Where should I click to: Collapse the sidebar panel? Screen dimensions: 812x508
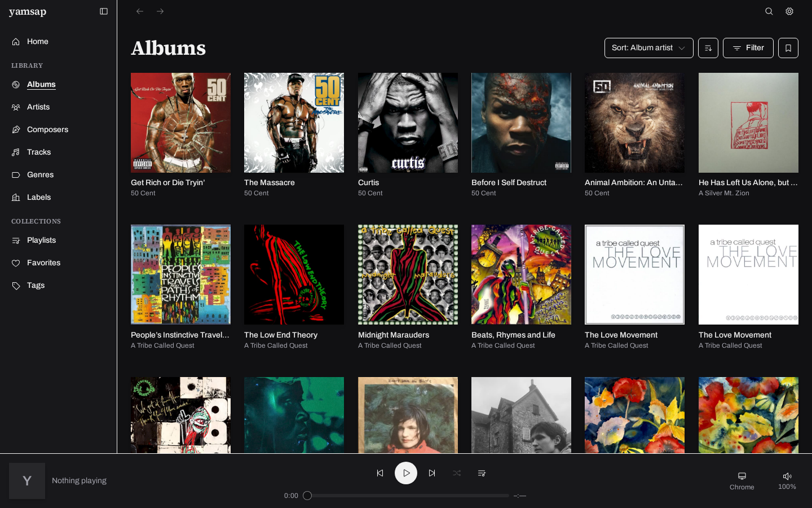tap(104, 11)
